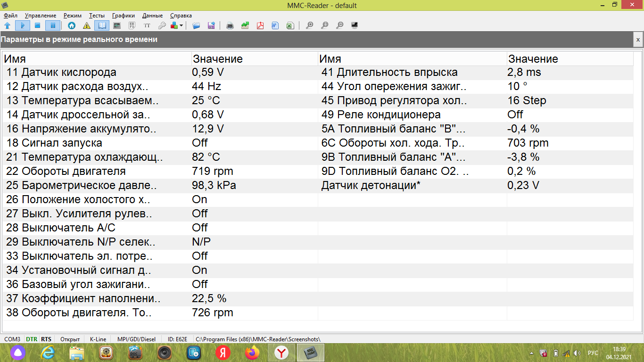Image resolution: width=644 pixels, height=362 pixels.
Task: Stop data reading with the stop button
Action: (x=37, y=25)
